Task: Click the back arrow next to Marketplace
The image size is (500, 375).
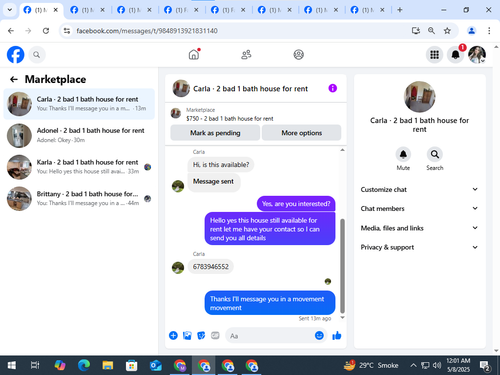Action: 14,79
